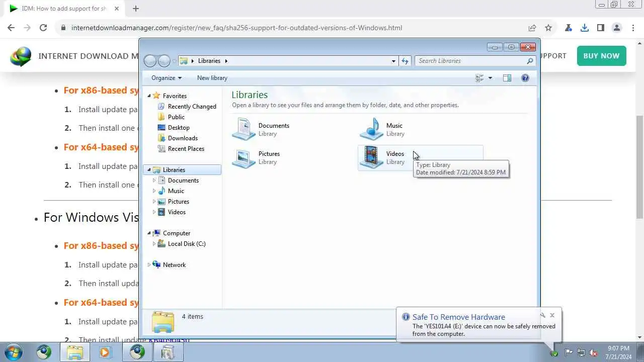Click the taskbar clock showing 9:07 PM
Viewport: 644px width, 362px height.
tap(618, 352)
